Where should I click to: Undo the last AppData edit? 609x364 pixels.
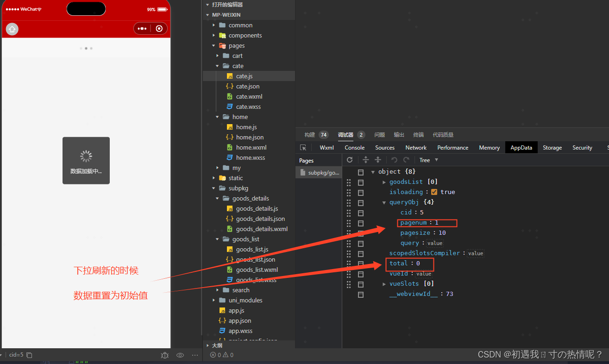[394, 160]
